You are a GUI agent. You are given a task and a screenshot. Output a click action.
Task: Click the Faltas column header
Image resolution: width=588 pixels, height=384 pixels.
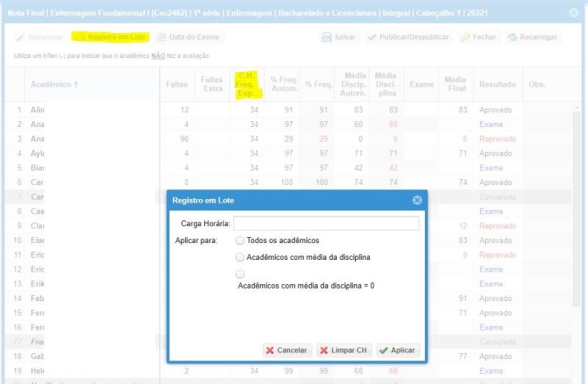[178, 84]
